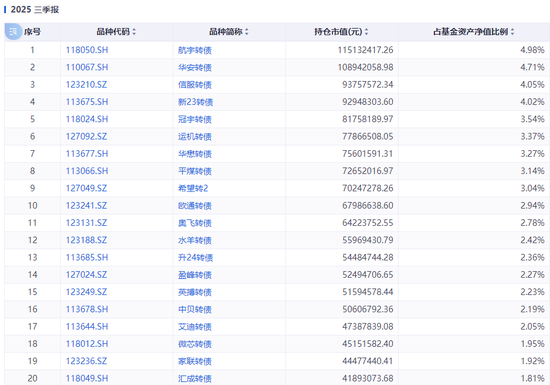Select the 4.98% ratio cell

[532, 50]
